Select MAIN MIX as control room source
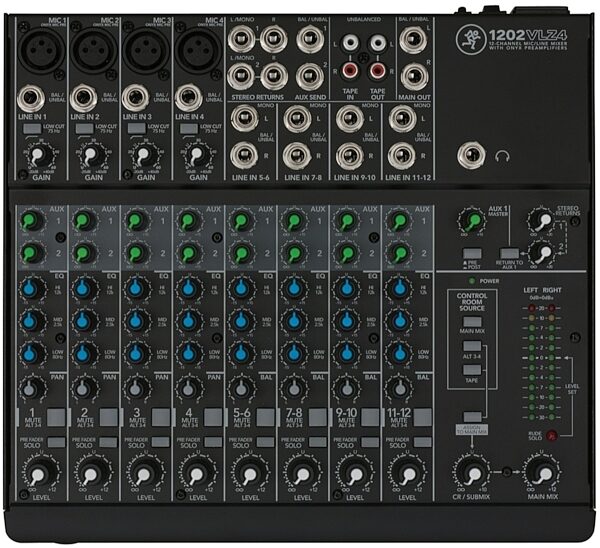Viewport: 600px width, 548px height. (472, 321)
